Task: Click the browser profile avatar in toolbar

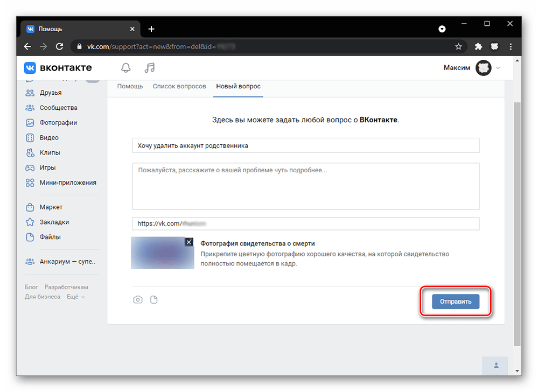Action: click(x=494, y=47)
